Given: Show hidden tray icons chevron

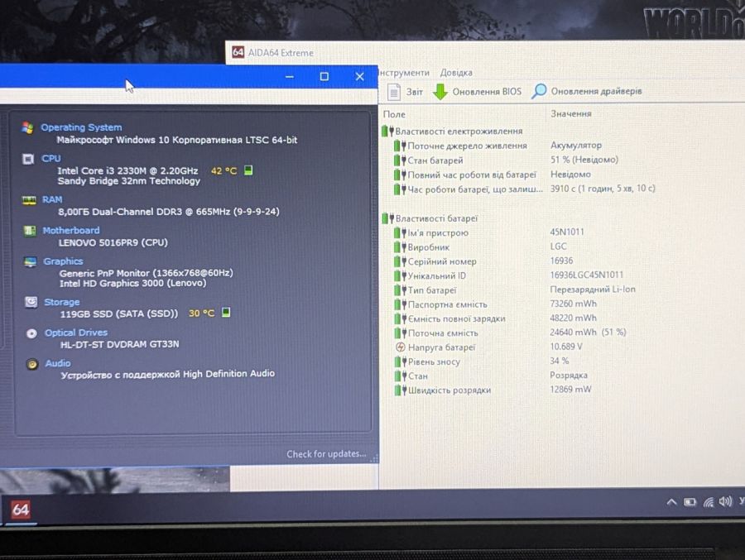Looking at the screenshot, I should click(671, 502).
